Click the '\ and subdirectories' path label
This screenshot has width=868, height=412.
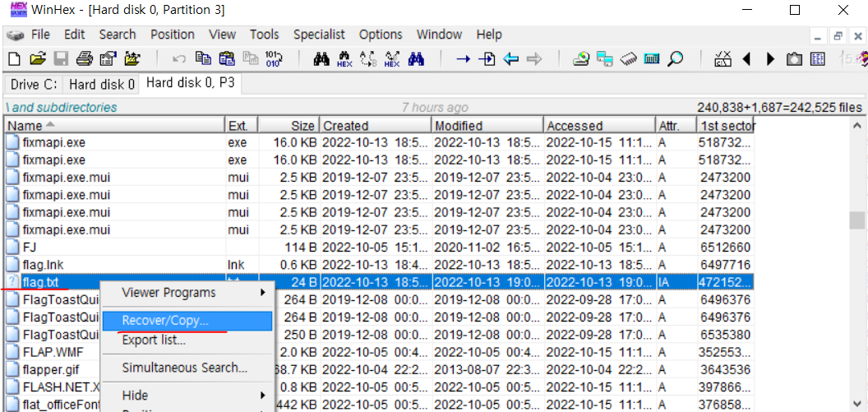[62, 108]
